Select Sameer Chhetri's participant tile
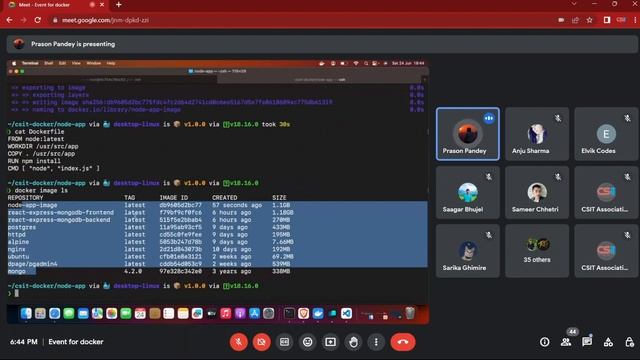 coord(537,192)
